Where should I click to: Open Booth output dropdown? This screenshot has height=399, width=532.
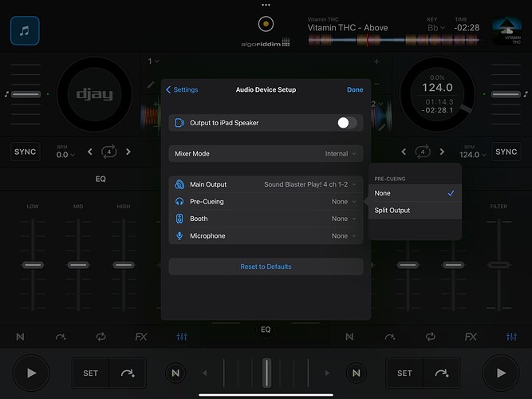(266, 219)
